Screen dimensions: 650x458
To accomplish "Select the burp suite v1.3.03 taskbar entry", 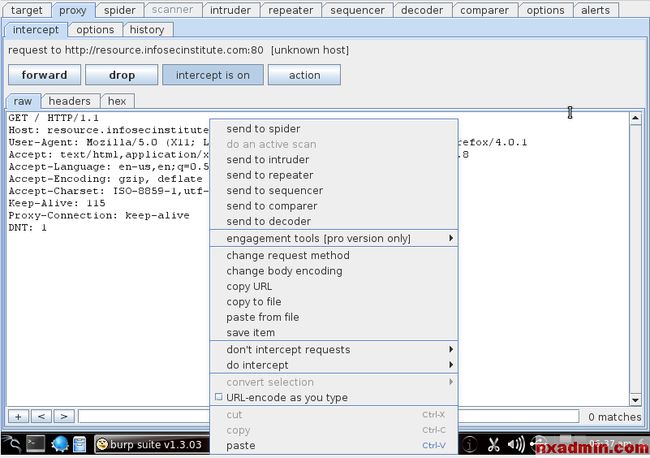I will tap(152, 444).
